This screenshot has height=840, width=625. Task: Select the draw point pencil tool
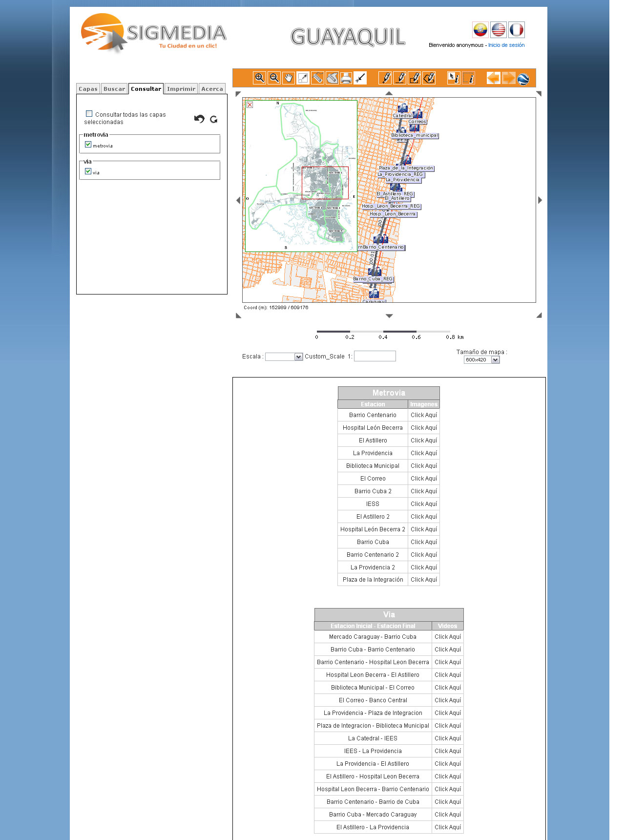[x=385, y=78]
